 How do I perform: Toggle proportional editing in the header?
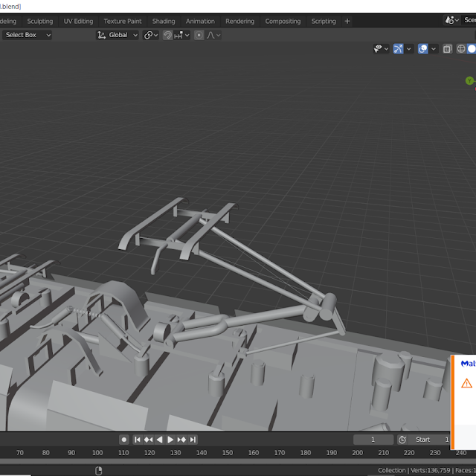[x=199, y=35]
